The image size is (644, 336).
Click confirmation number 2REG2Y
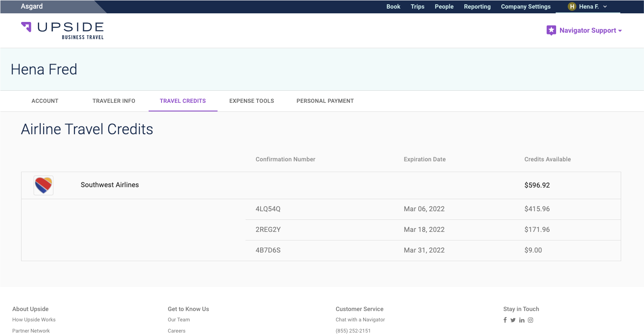(x=268, y=230)
